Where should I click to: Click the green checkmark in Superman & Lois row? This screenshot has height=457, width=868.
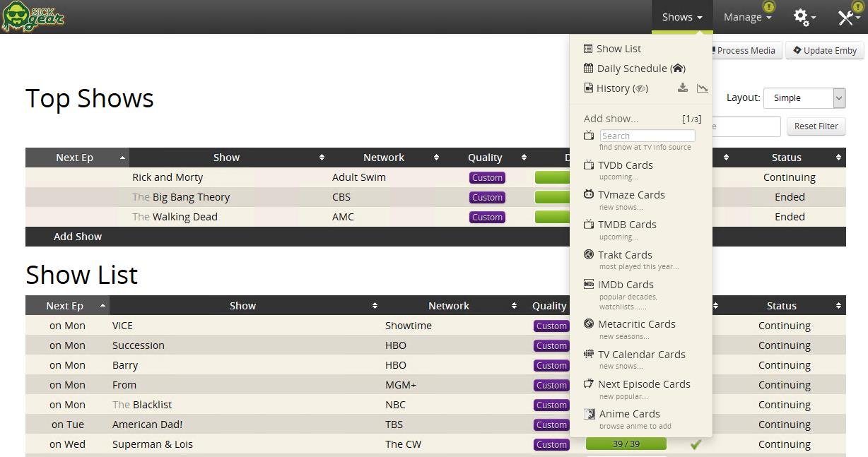pos(696,444)
